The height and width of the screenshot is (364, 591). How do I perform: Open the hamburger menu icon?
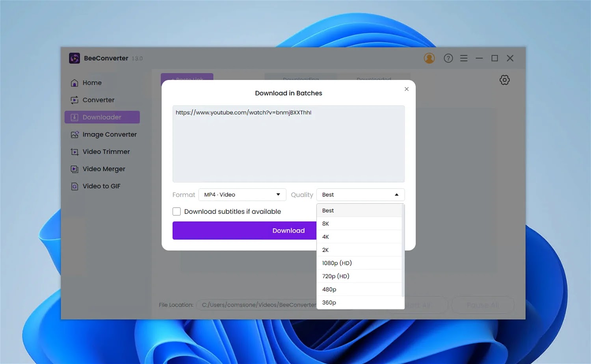point(464,58)
